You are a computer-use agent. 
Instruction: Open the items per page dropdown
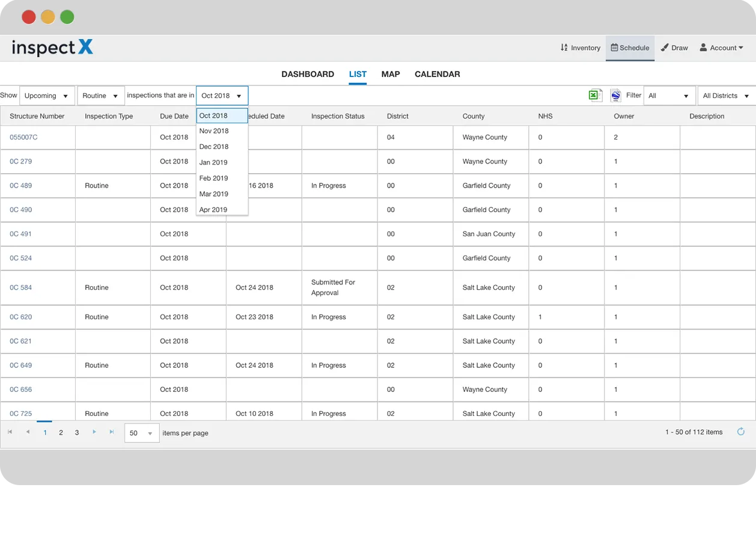coord(142,433)
